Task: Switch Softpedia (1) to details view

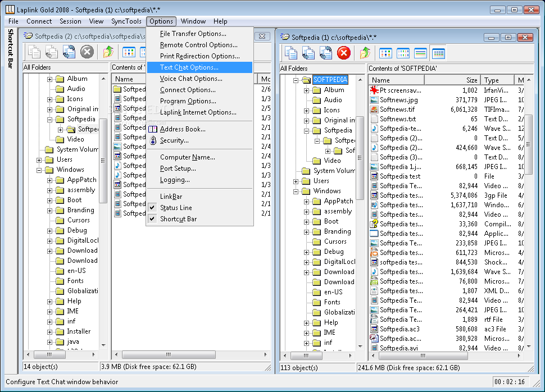Action: pos(438,53)
